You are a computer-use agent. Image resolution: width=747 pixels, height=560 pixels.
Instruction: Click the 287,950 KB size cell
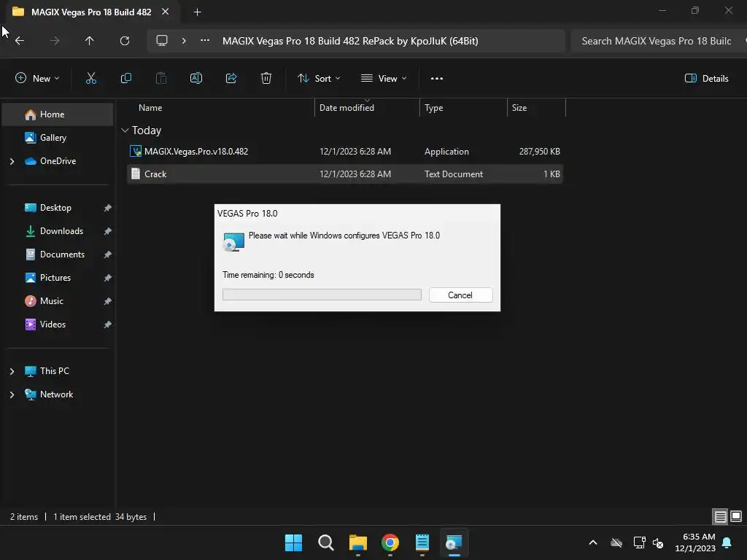click(x=539, y=152)
